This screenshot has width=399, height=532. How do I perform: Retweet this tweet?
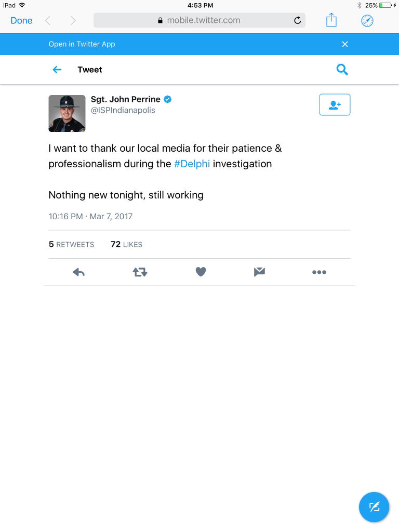(x=140, y=272)
